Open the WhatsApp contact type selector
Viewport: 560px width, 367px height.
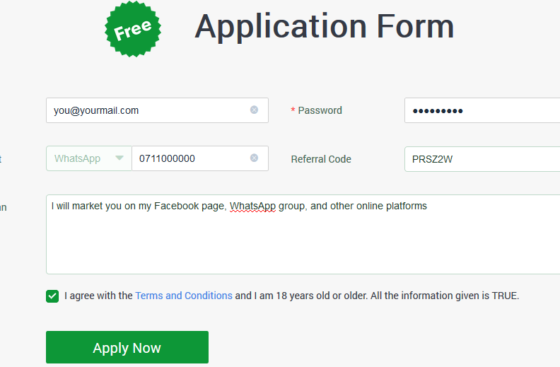tap(89, 158)
